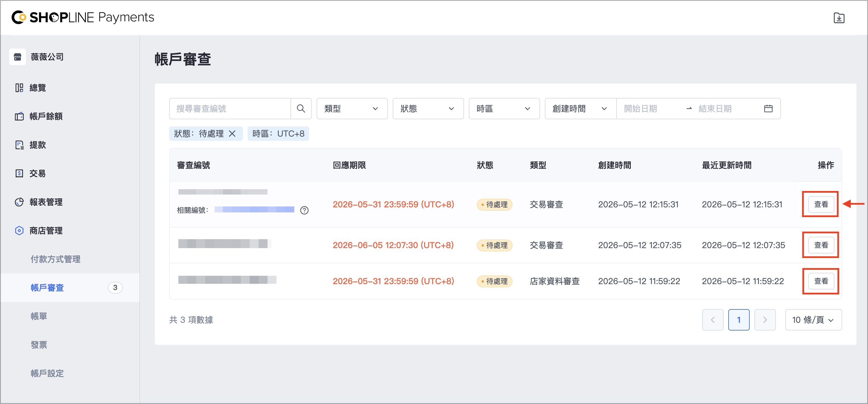Open the 創建時間 dropdown
The width and height of the screenshot is (868, 404).
pyautogui.click(x=580, y=109)
